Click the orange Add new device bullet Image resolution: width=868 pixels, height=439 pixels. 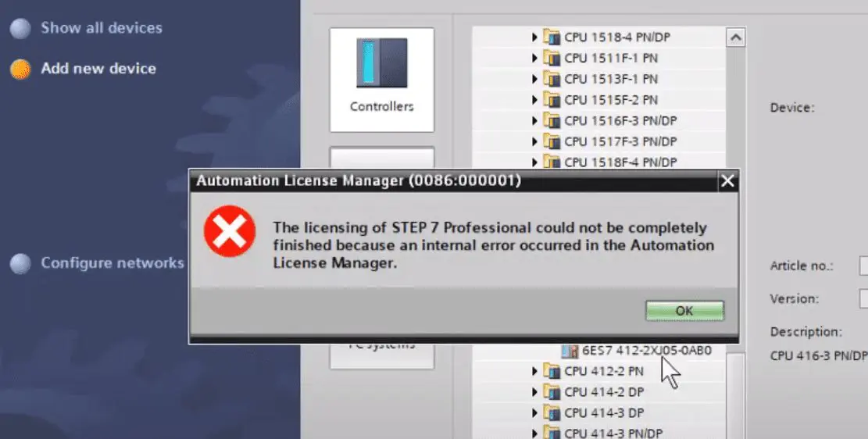[20, 70]
